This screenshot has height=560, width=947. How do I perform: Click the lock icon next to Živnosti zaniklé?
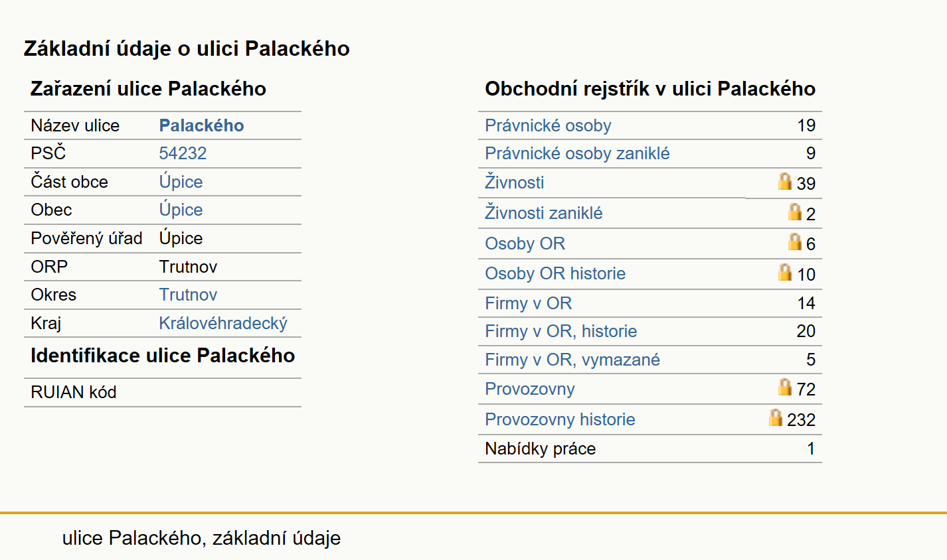point(795,212)
